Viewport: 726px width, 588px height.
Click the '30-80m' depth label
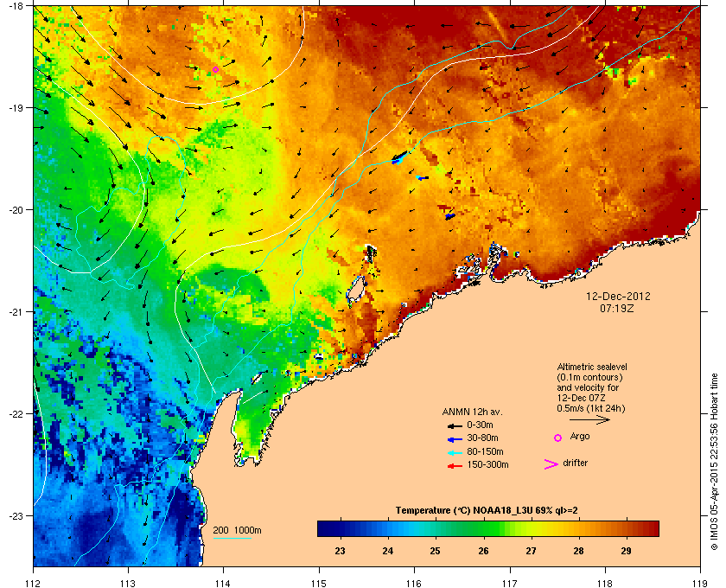pyautogui.click(x=482, y=438)
